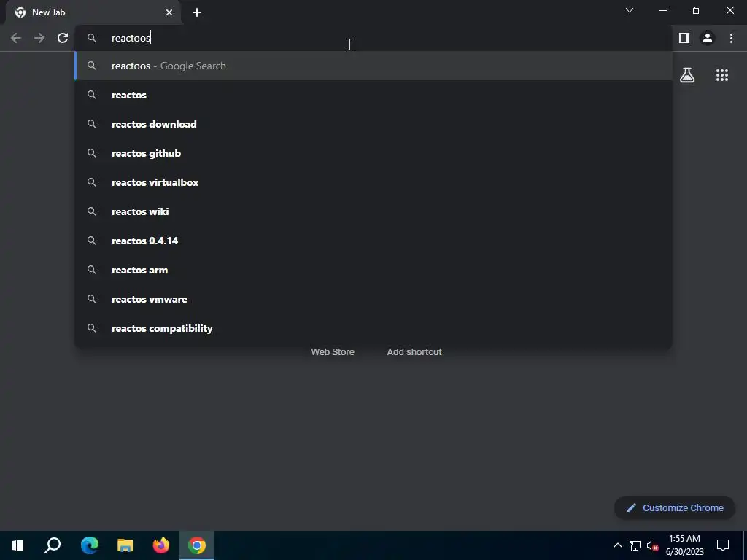Restore down the Chrome window
This screenshot has width=747, height=560.
(697, 10)
